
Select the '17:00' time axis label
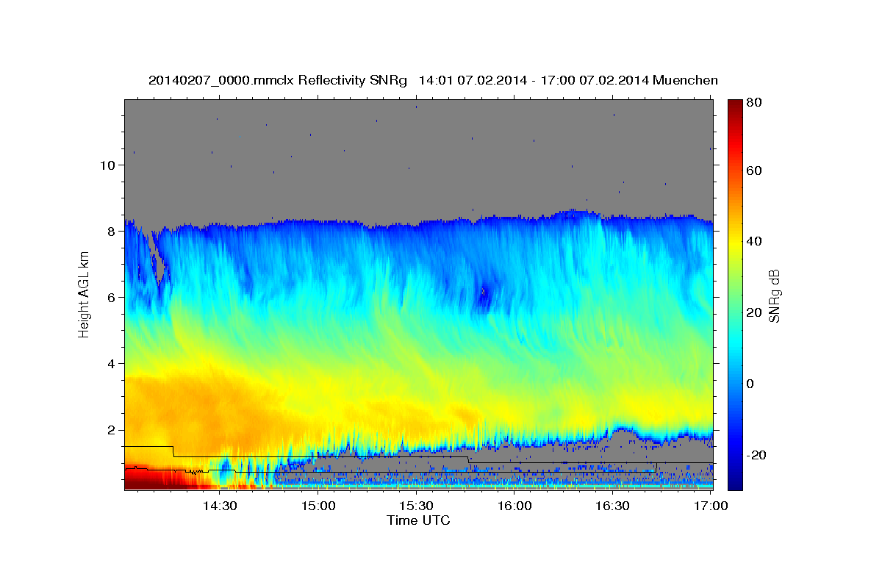click(711, 506)
